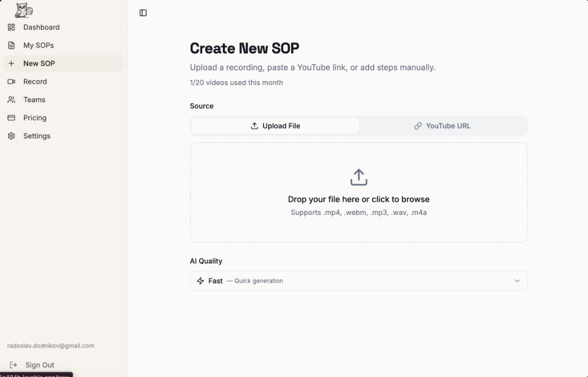Check the 1/20 videos usage indicator

(x=236, y=82)
